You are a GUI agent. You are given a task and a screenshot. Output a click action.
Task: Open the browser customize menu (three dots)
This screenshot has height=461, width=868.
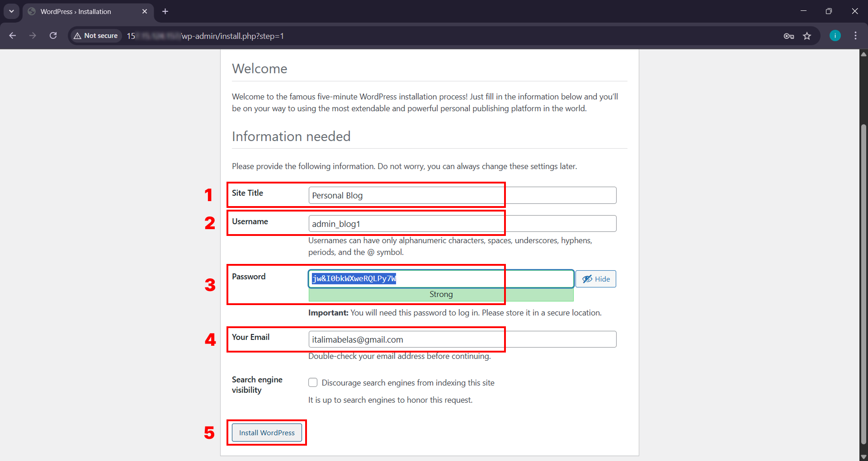pyautogui.click(x=856, y=35)
